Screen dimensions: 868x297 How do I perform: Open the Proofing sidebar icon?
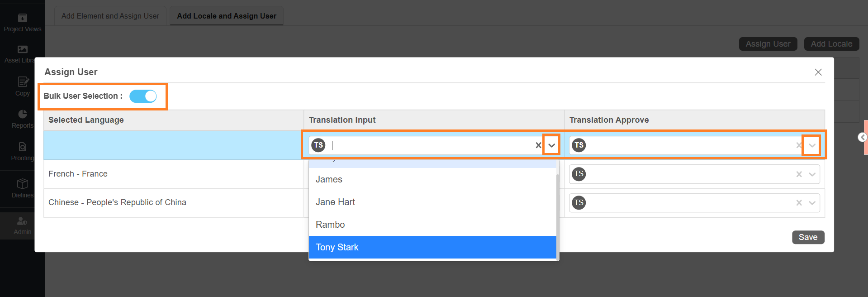(x=23, y=147)
